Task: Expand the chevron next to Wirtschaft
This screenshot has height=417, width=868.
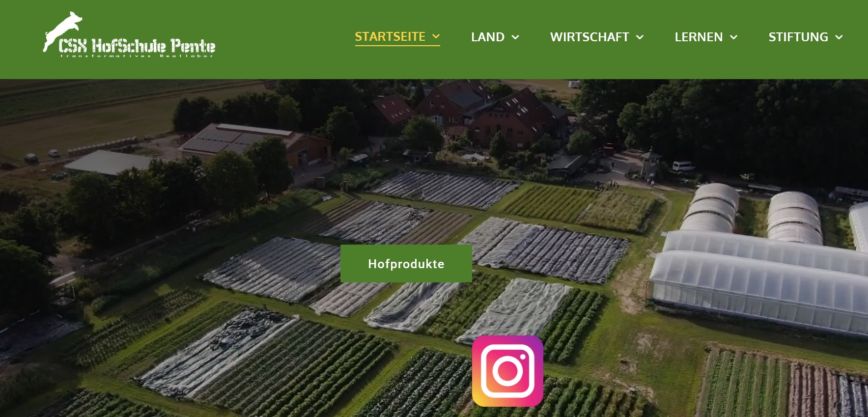Action: click(640, 37)
